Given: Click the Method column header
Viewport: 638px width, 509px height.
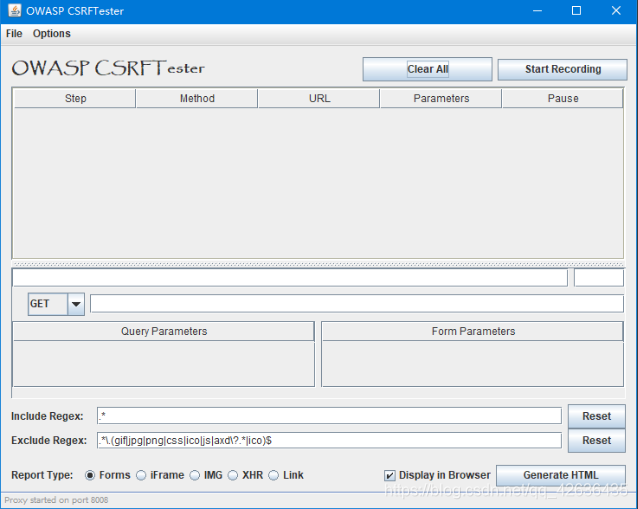Looking at the screenshot, I should [x=197, y=98].
